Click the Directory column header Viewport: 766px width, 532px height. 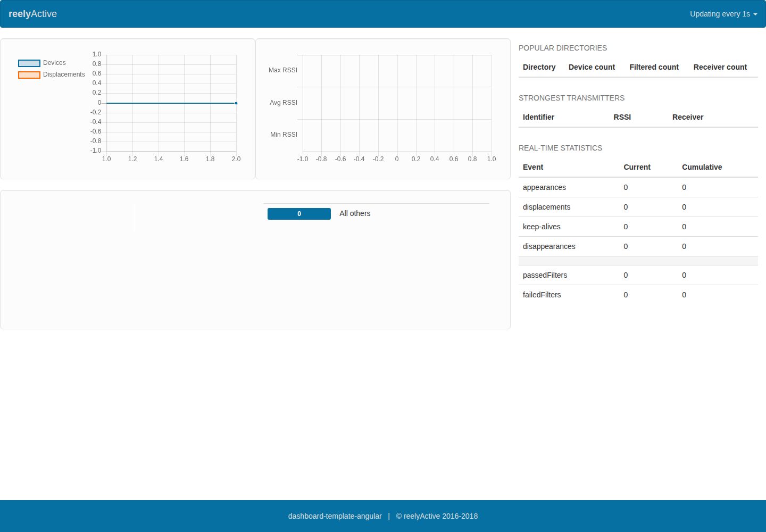coord(539,67)
